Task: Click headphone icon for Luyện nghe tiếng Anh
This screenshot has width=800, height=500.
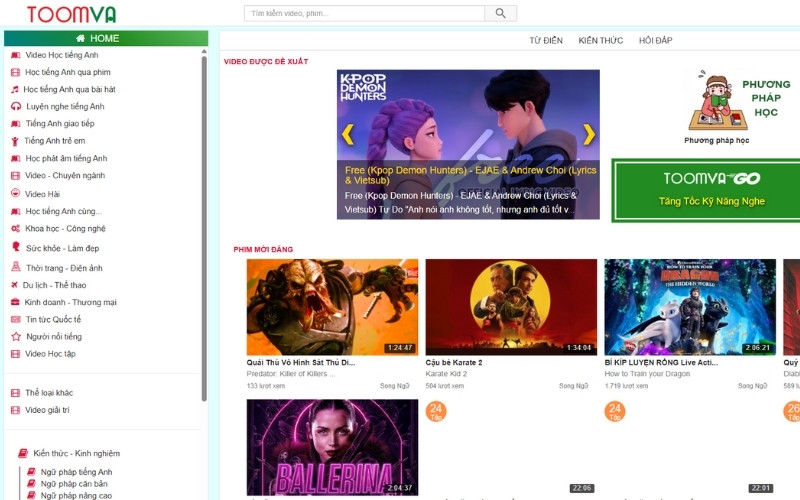Action: [16, 106]
